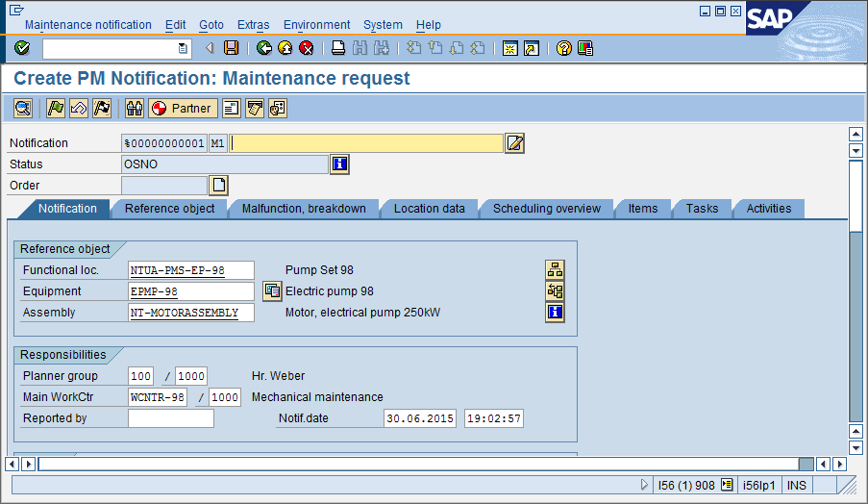Screen dimensions: 868x504
Task: Open the command field history dropdown
Action: pyautogui.click(x=183, y=48)
